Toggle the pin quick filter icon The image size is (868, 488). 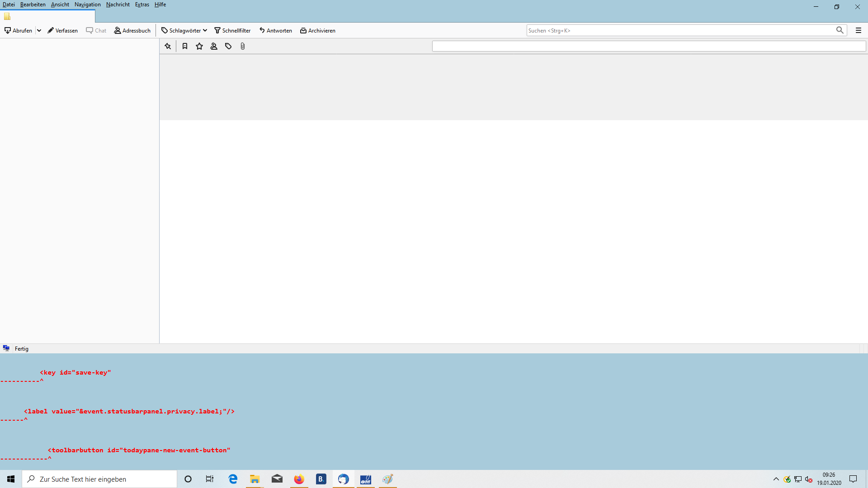point(168,46)
